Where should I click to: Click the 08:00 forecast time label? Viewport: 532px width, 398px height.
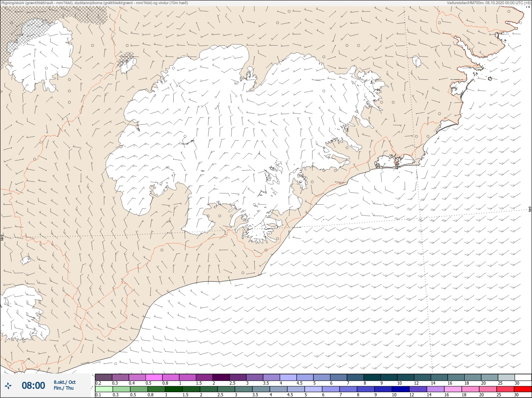click(x=33, y=386)
